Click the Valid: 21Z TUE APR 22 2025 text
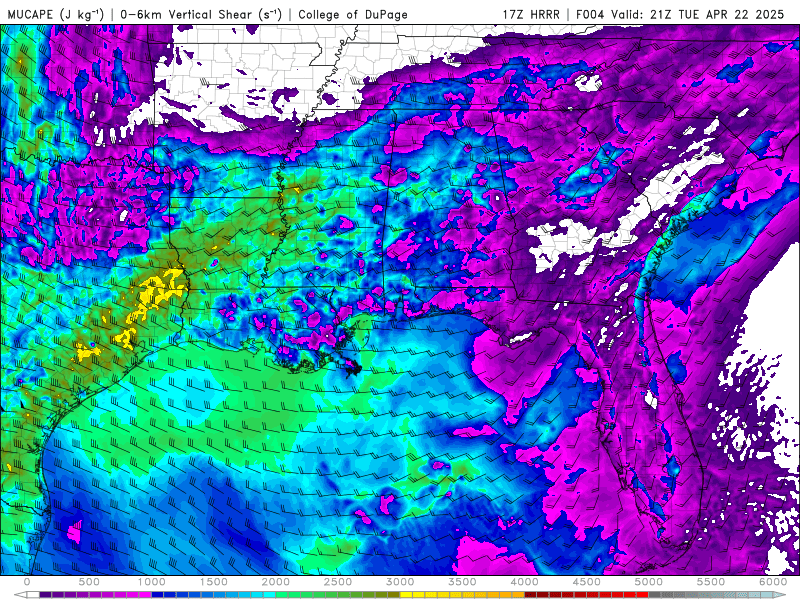 pyautogui.click(x=698, y=14)
